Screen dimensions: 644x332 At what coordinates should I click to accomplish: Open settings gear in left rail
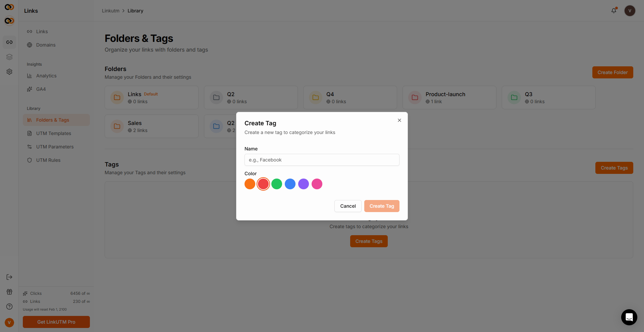coord(9,72)
